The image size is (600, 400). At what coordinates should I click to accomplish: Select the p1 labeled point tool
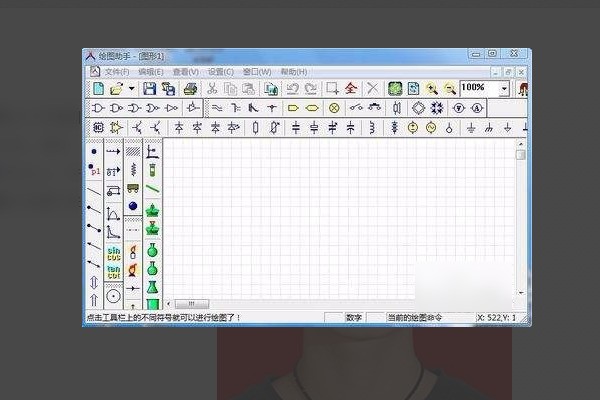pos(95,171)
